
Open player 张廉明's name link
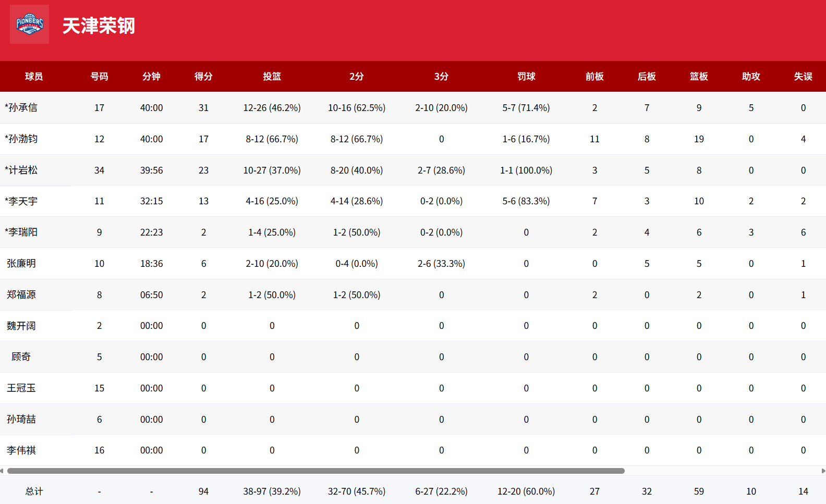click(21, 264)
